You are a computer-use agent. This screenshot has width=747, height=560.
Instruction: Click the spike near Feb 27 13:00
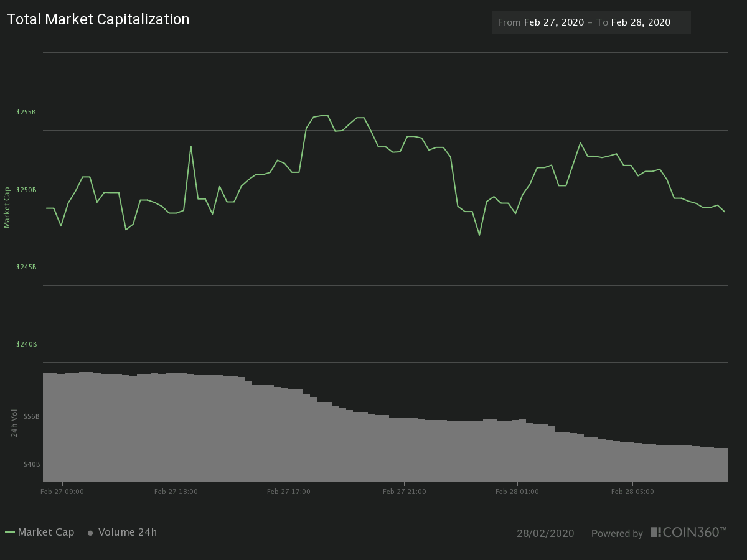[x=190, y=146]
